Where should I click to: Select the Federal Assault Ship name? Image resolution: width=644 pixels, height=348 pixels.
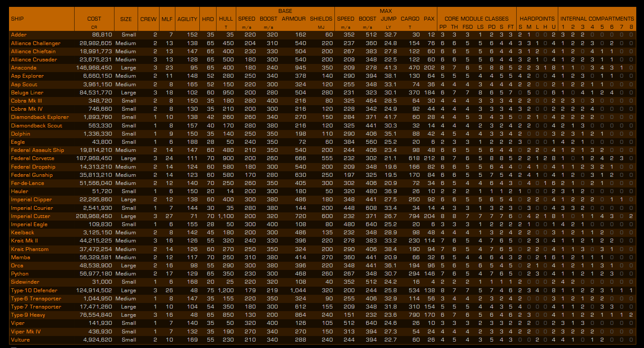[37, 150]
